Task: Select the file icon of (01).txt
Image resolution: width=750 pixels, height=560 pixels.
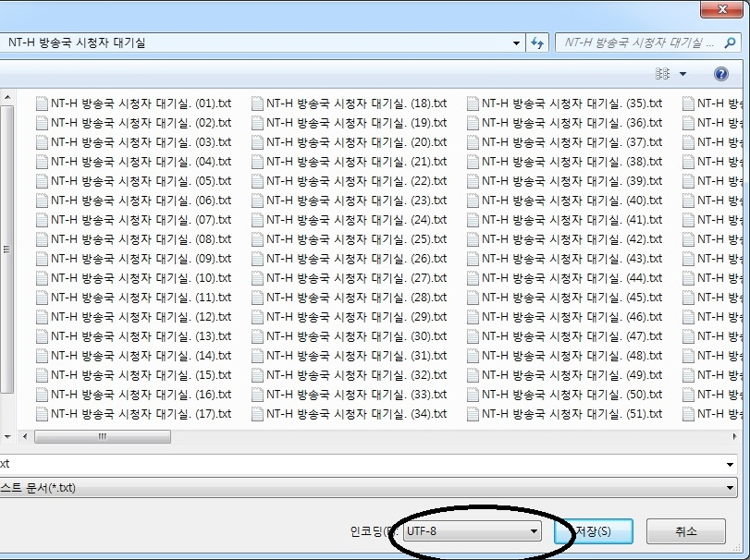Action: (42, 103)
